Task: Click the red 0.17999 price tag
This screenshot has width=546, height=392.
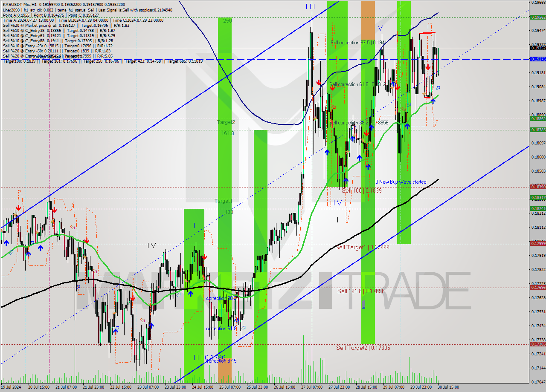Action: click(x=537, y=243)
